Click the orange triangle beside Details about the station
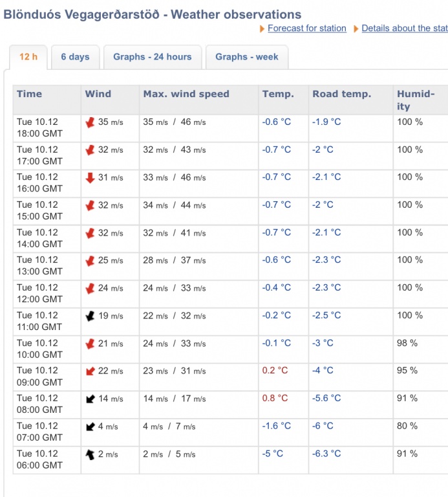 356,28
